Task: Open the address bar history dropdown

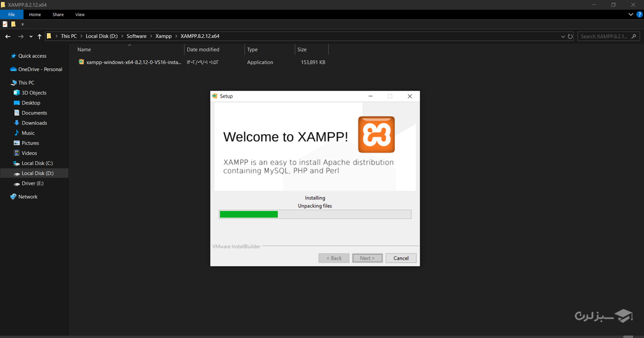Action: pos(562,36)
